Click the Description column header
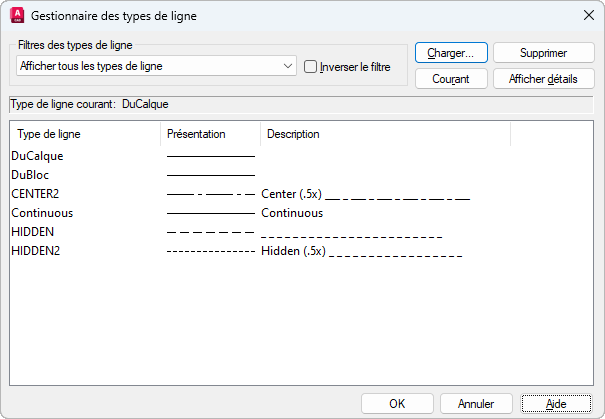Screen dimensions: 605x419 click(385, 134)
